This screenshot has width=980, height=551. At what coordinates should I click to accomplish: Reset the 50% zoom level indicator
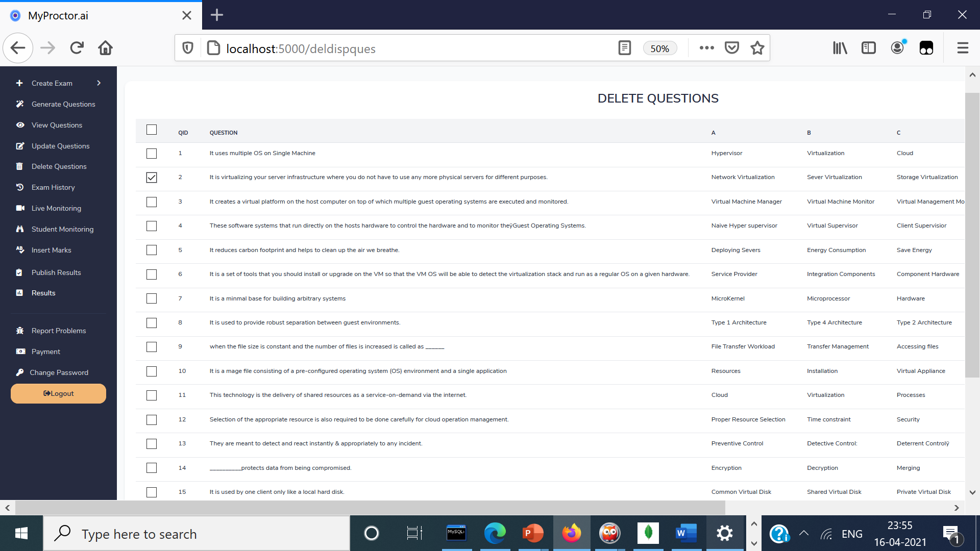[x=659, y=48]
